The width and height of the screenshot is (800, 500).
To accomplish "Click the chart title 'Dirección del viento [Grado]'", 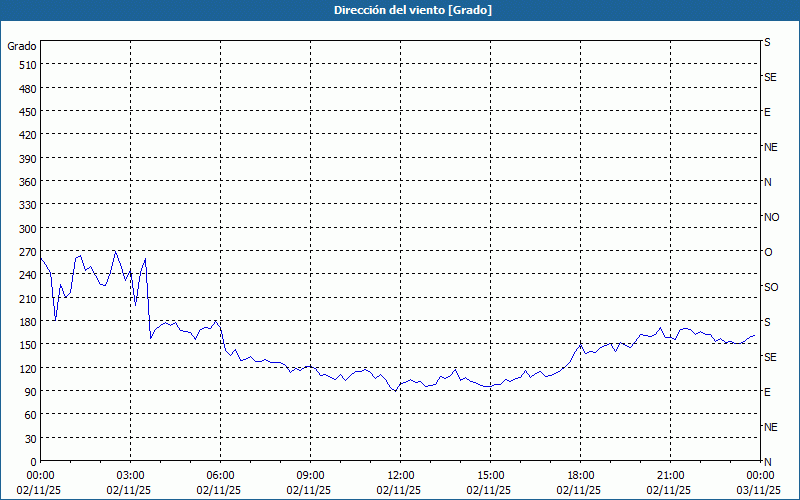I will click(399, 10).
